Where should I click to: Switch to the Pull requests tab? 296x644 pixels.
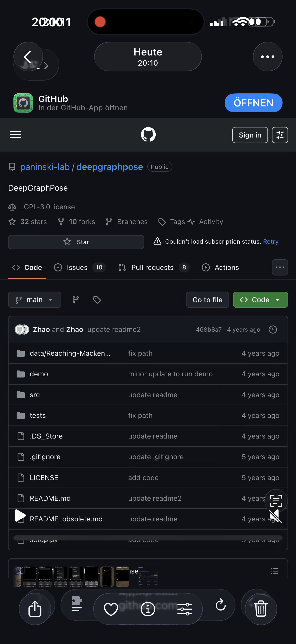tap(154, 267)
